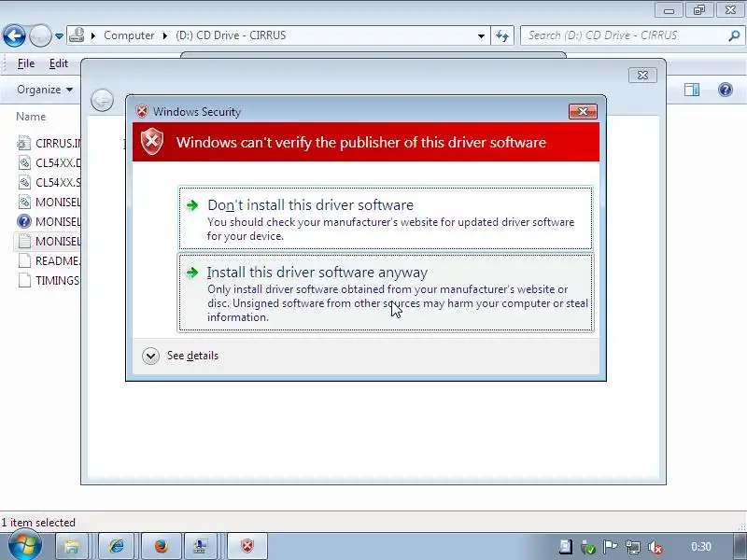Click the safely remove hardware tray icon
This screenshot has height=560, width=747.
click(588, 547)
